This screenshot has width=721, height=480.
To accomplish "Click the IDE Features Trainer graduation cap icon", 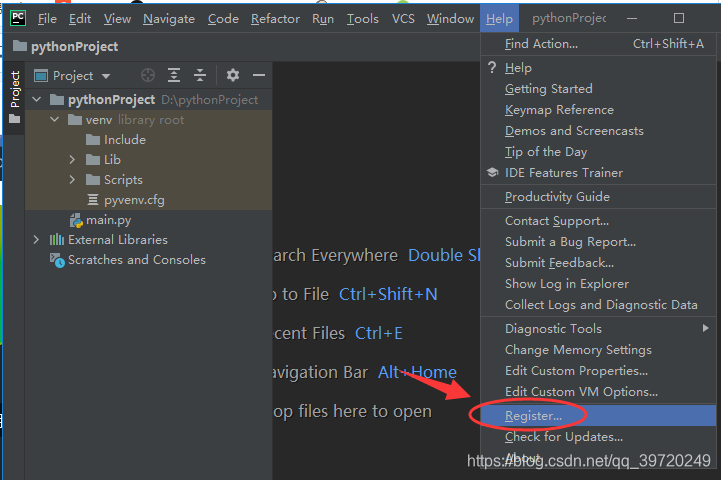I will coord(492,173).
